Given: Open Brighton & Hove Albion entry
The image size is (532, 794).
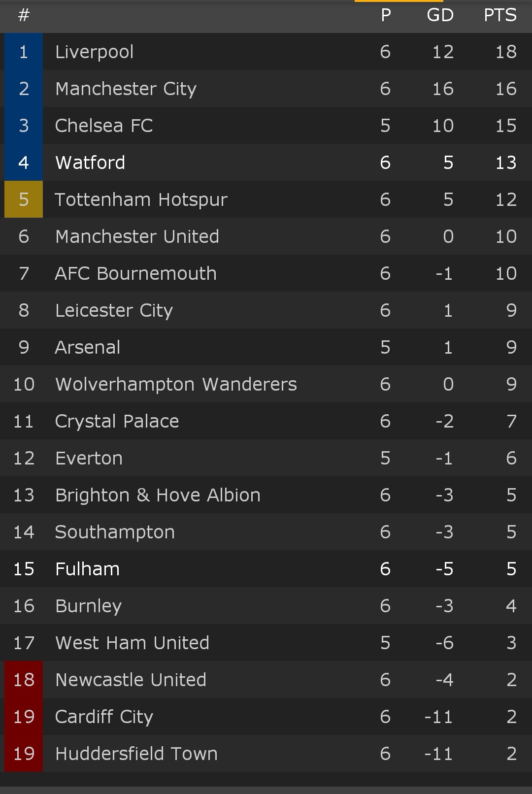Looking at the screenshot, I should [x=158, y=495].
